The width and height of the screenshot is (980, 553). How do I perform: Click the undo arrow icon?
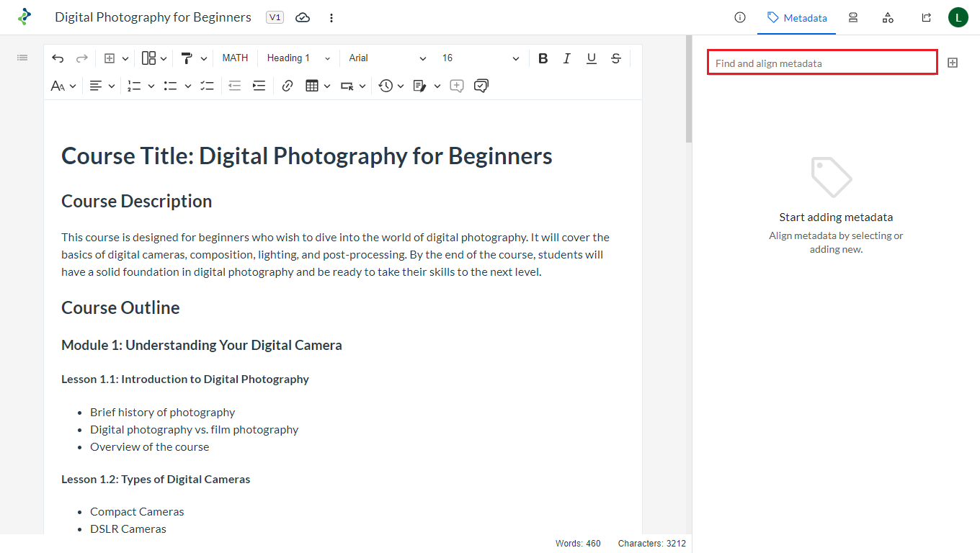[x=58, y=58]
